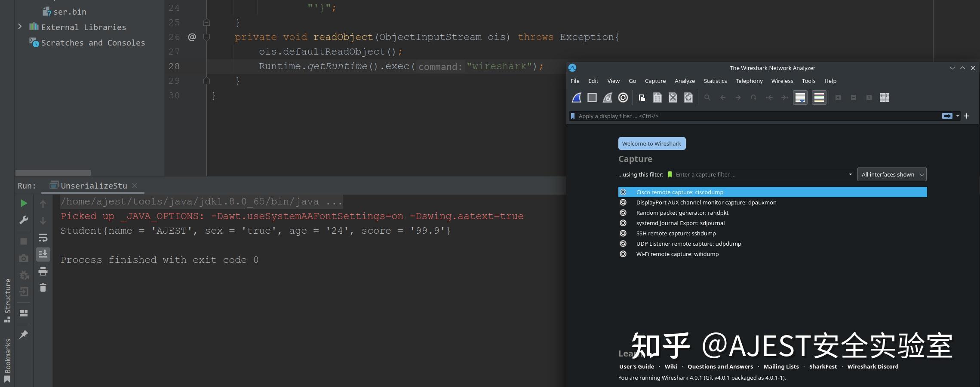Screen dimensions: 980x387
Task: Open the Wireshark Edit menu
Action: (593, 81)
